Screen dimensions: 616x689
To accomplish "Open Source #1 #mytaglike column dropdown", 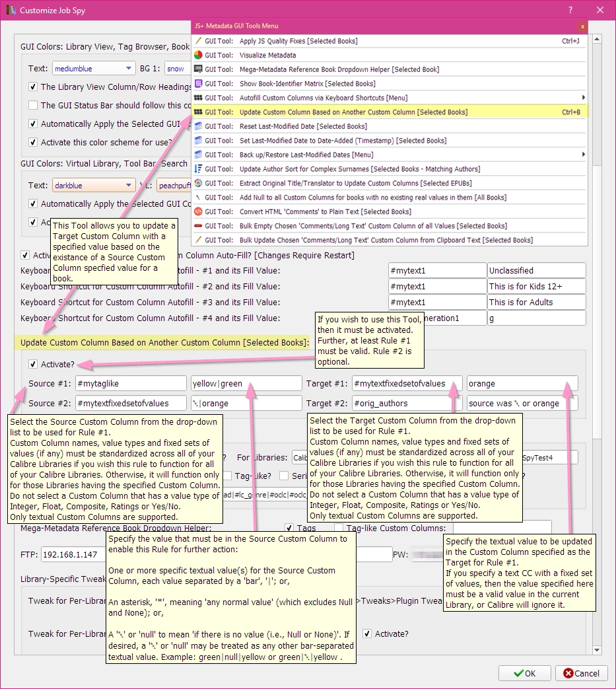I will (x=131, y=383).
